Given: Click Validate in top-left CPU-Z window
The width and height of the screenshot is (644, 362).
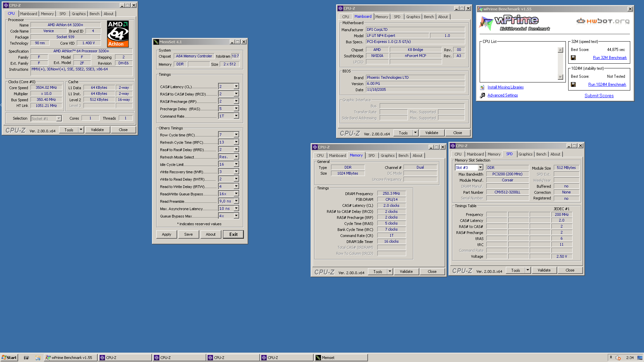Looking at the screenshot, I should pyautogui.click(x=97, y=130).
